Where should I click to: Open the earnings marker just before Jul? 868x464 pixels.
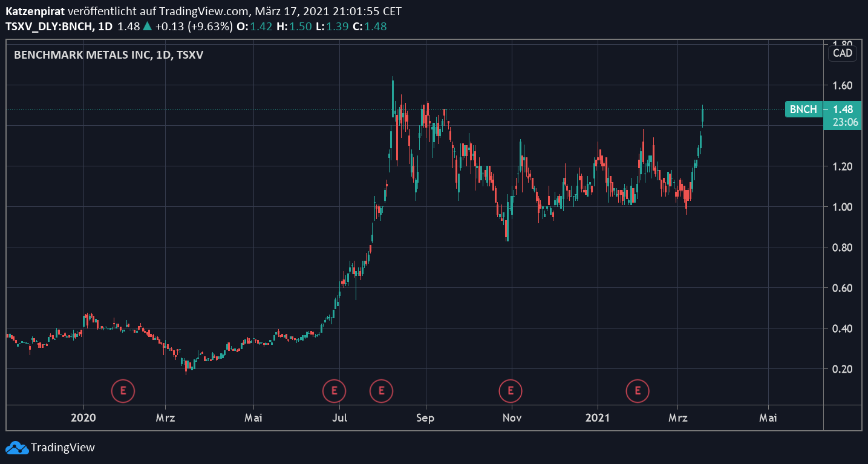tap(334, 391)
